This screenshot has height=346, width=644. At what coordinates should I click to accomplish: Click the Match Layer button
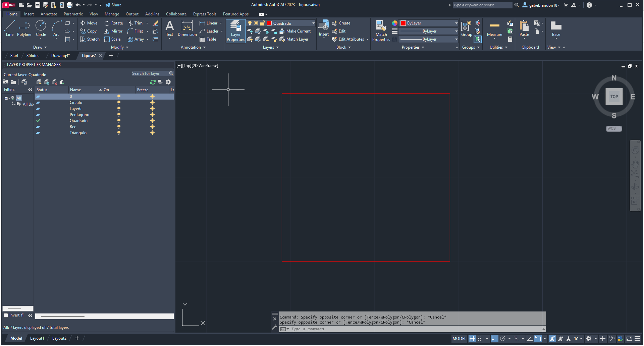(x=294, y=39)
